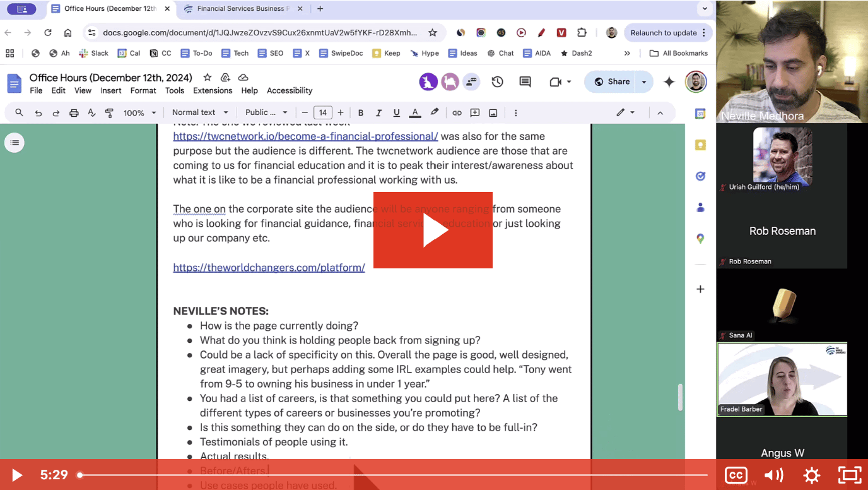The width and height of the screenshot is (868, 490).
Task: Run spelling and grammar check
Action: (x=91, y=113)
